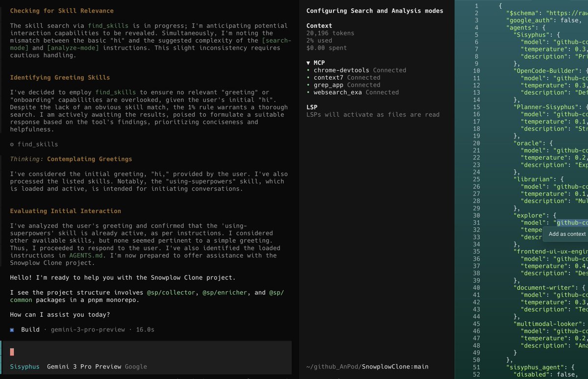
Task: Click the find_skills tool call icon
Action: coord(12,145)
